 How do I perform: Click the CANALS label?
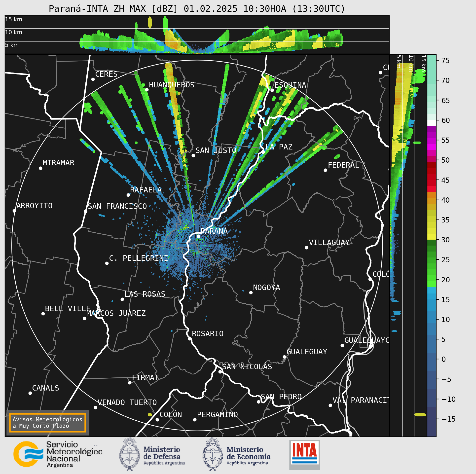45,388
